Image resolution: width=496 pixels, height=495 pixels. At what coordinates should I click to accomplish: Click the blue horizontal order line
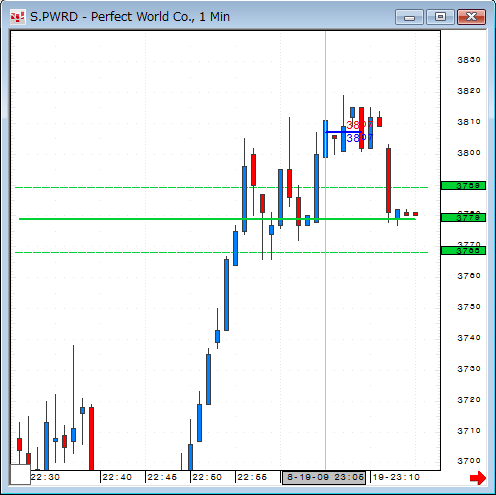(x=343, y=132)
